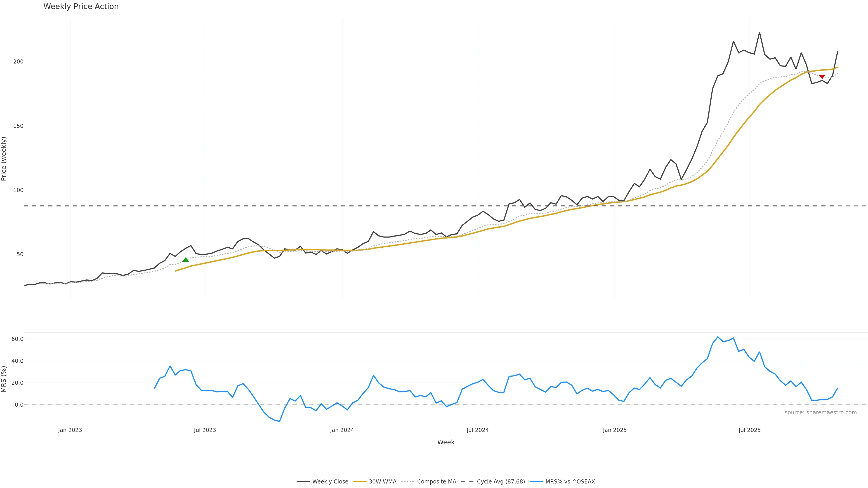Click the 200 price axis tick label
This screenshot has height=488, width=868.
pyautogui.click(x=18, y=62)
